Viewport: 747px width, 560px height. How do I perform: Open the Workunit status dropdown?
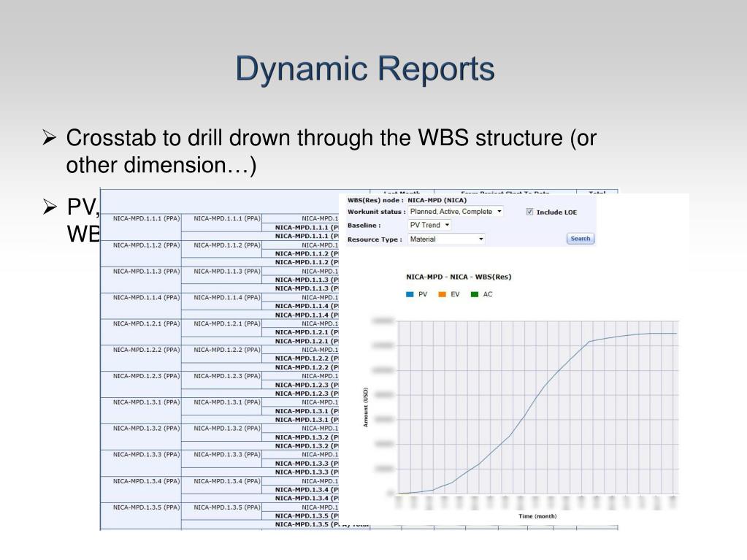pos(456,212)
